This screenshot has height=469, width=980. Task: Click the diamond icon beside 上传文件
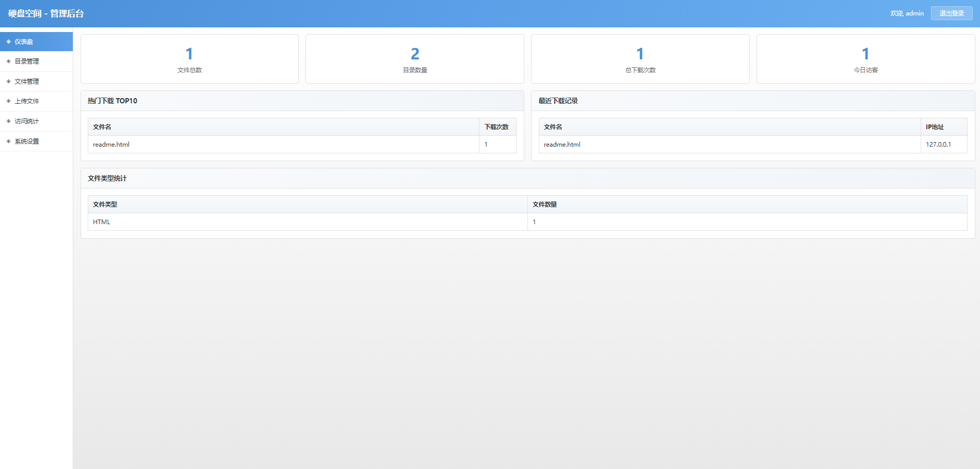(9, 101)
